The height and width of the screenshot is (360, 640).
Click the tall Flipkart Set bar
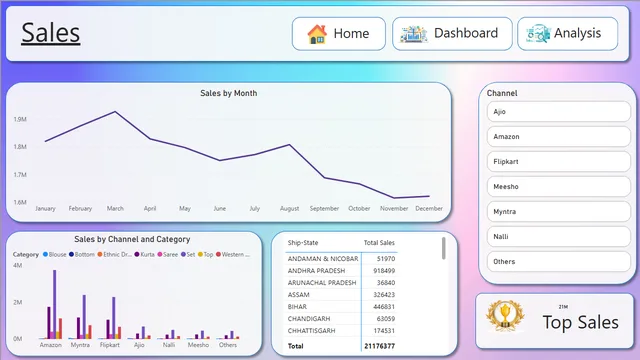click(x=113, y=318)
